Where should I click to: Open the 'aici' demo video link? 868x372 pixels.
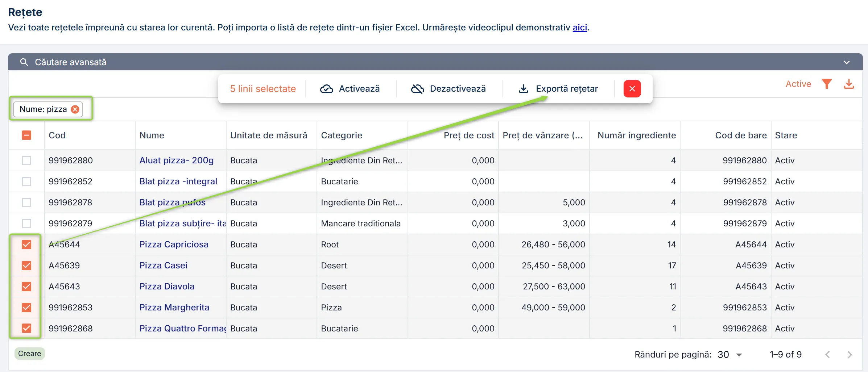pos(580,28)
